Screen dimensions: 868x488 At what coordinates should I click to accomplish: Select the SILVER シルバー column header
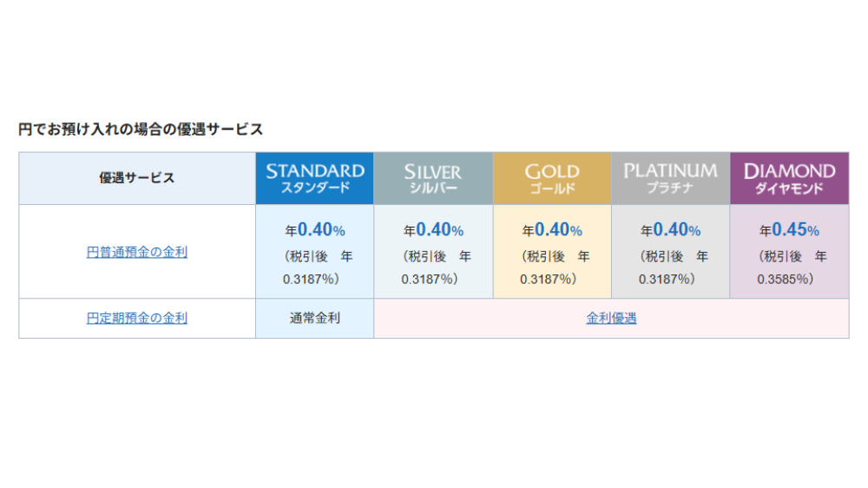point(433,178)
